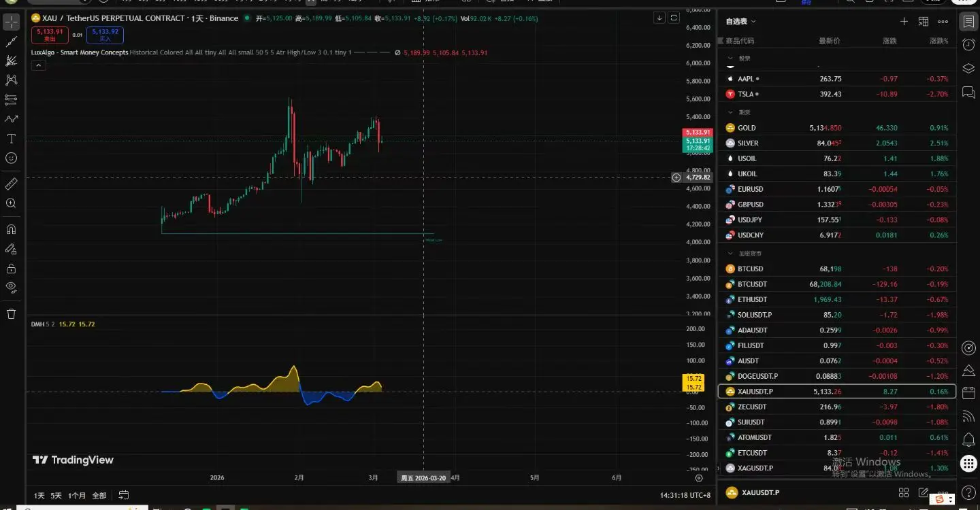Screen dimensions: 980x510
Task: Open the broadcast streams icon in right sidebar
Action: tap(968, 415)
